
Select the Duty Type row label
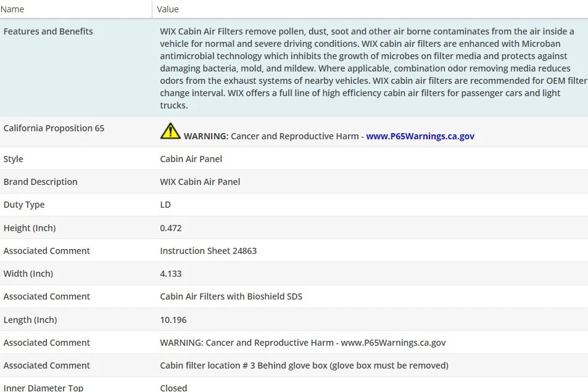24,205
